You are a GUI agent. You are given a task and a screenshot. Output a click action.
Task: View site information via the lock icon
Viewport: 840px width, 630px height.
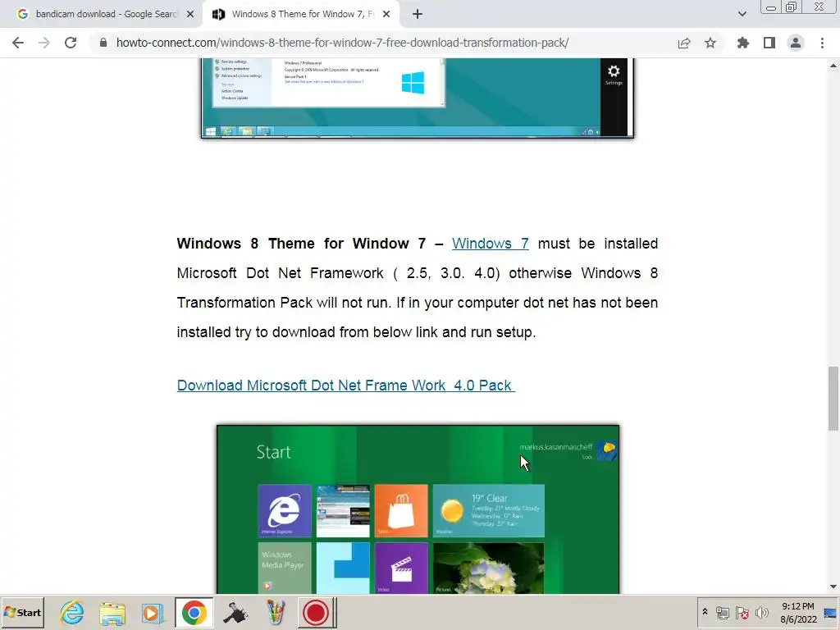click(x=103, y=43)
